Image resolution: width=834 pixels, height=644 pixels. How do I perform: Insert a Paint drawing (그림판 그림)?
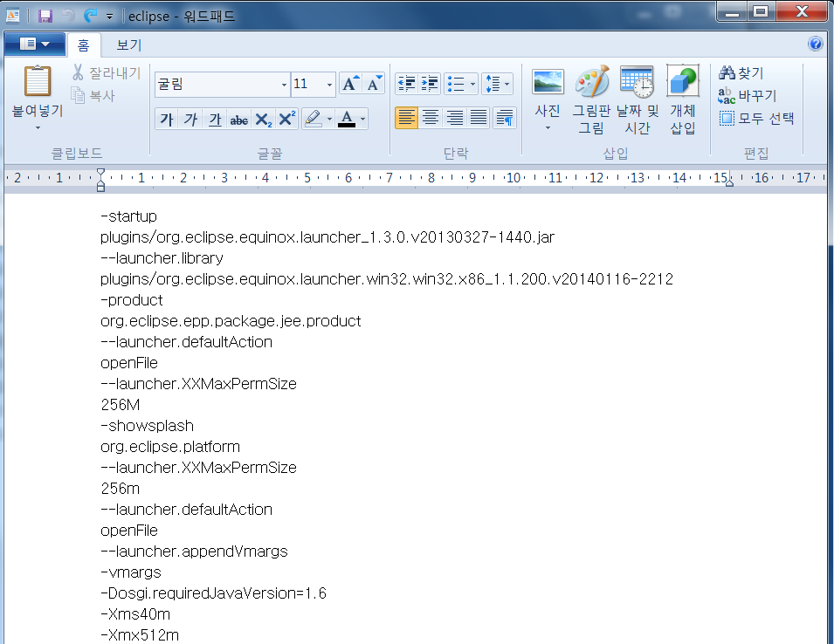[x=591, y=99]
